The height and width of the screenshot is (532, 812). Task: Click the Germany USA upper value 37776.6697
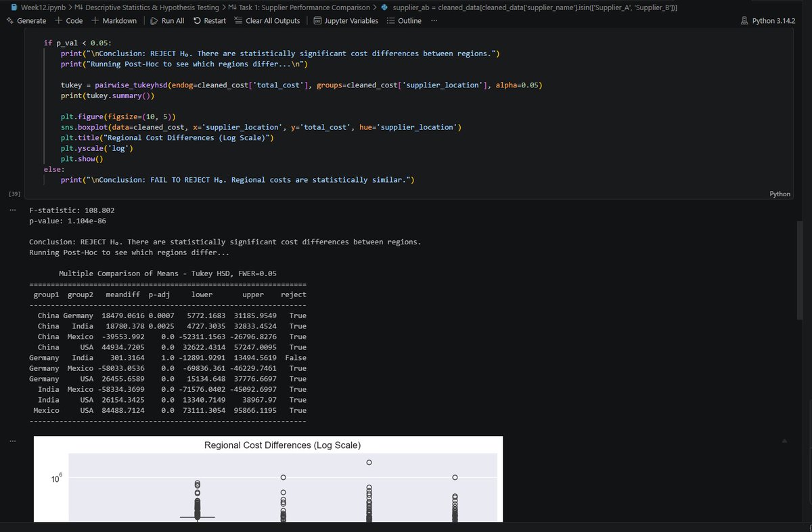click(256, 379)
